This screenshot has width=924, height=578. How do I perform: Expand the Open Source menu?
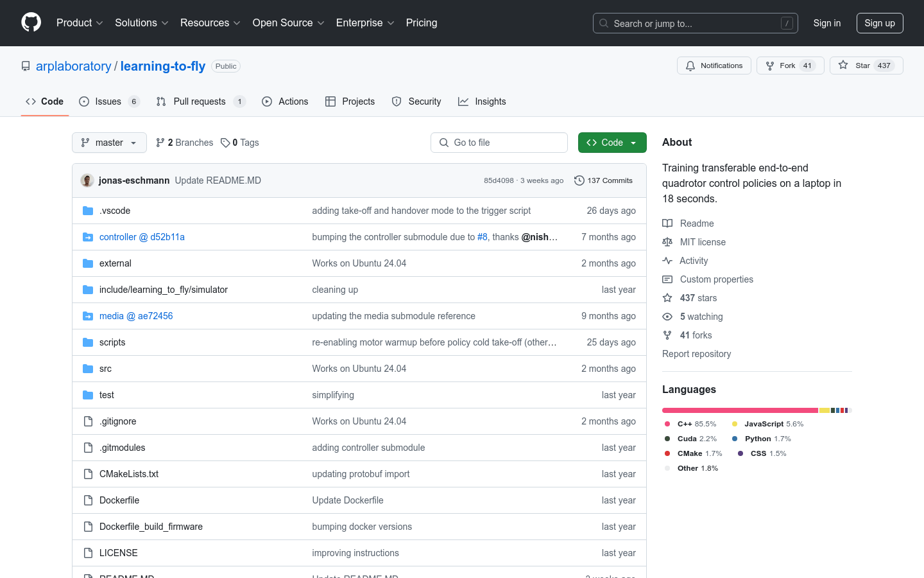point(289,22)
